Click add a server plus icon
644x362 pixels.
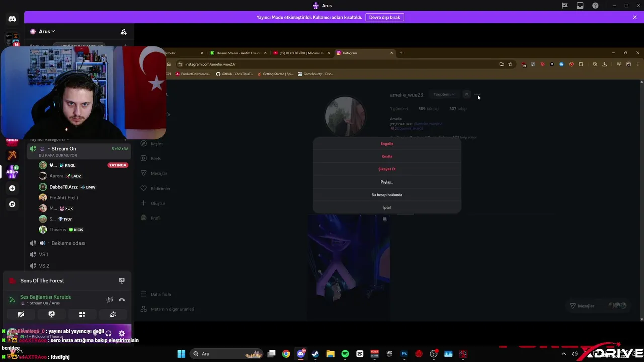point(12,188)
